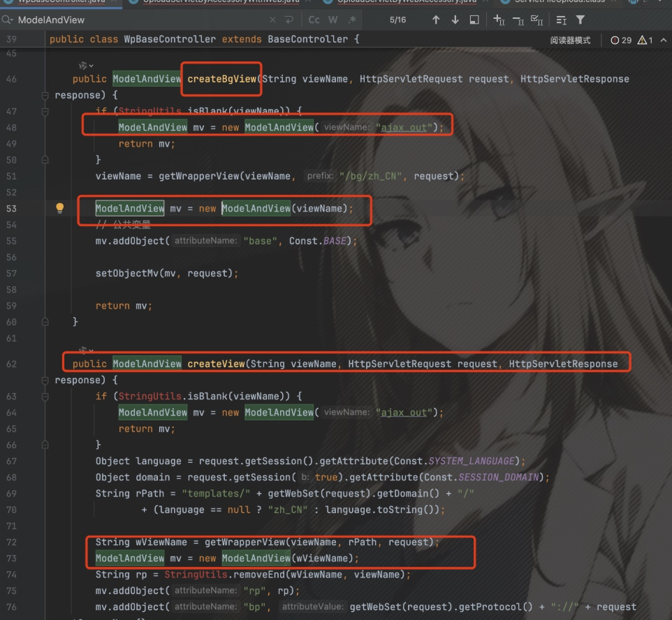This screenshot has height=620, width=672.
Task: Click SYSTEM_LANGUAGE constant on line 67
Action: 472,461
